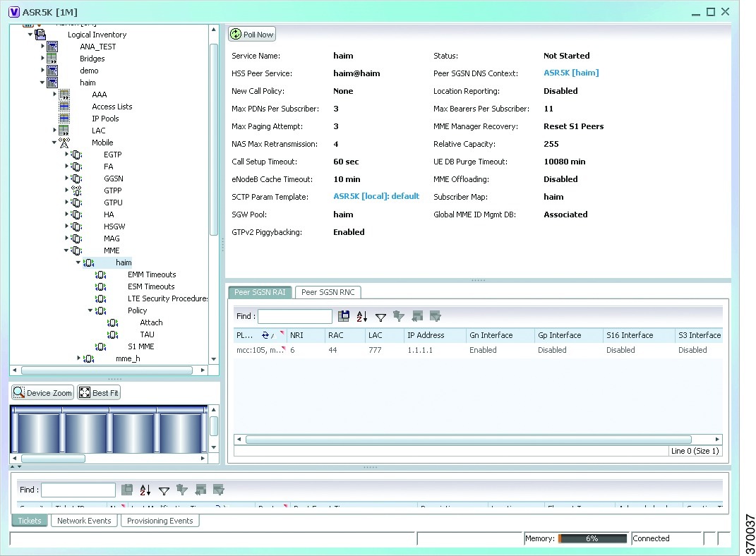
Task: Open the Device Zoom tool
Action: click(x=43, y=393)
